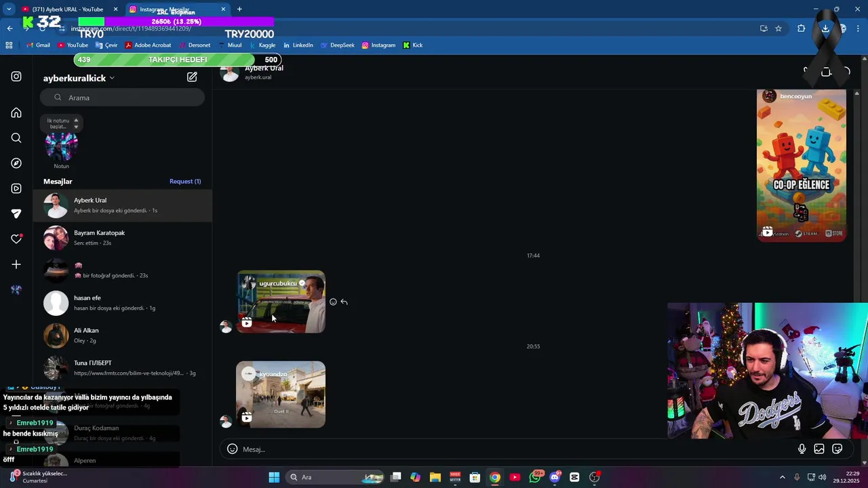
Task: Open Chrome extensions puzzle icon
Action: [801, 28]
